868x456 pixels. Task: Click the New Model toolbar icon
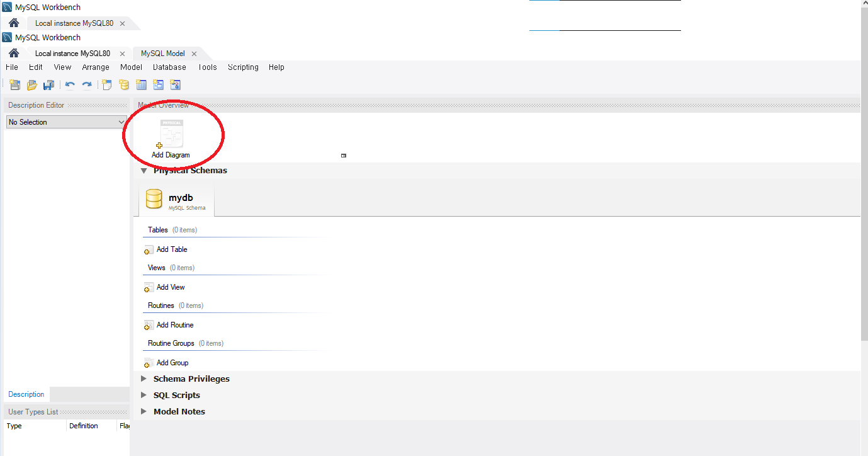coord(14,84)
